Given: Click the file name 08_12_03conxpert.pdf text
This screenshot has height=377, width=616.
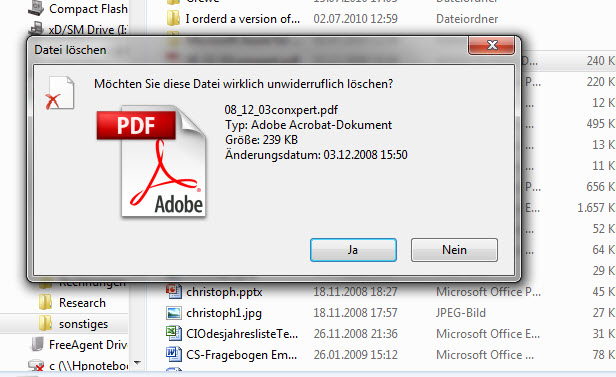Looking at the screenshot, I should click(x=281, y=110).
